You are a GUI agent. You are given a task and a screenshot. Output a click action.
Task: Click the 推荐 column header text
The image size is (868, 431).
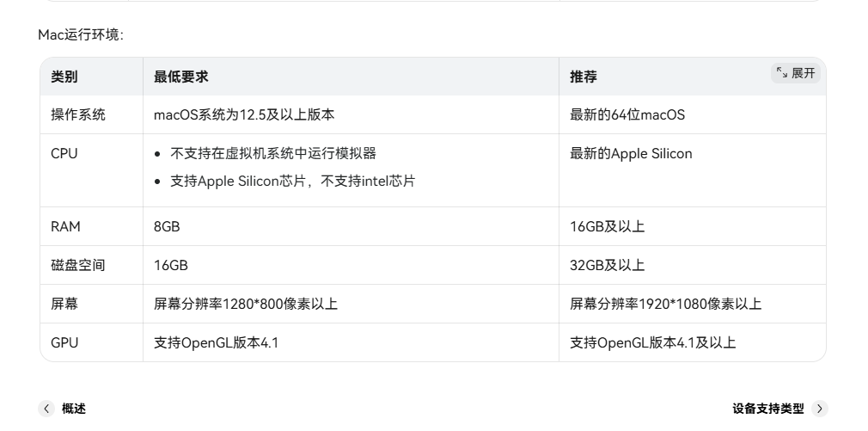(583, 77)
